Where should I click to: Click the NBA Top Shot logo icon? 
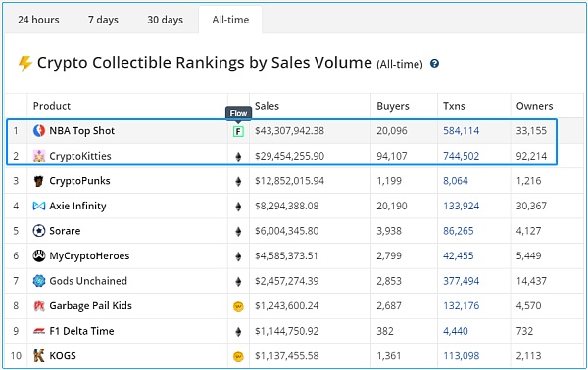(x=39, y=131)
